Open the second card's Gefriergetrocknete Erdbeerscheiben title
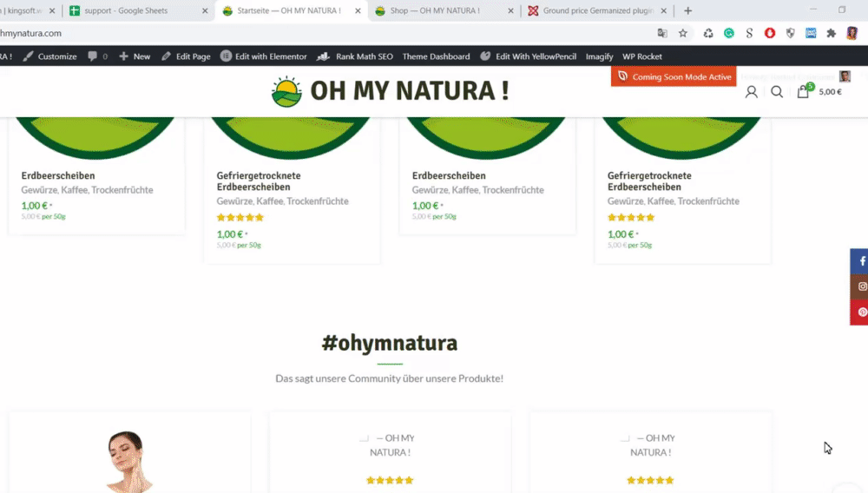This screenshot has height=493, width=868. (259, 181)
